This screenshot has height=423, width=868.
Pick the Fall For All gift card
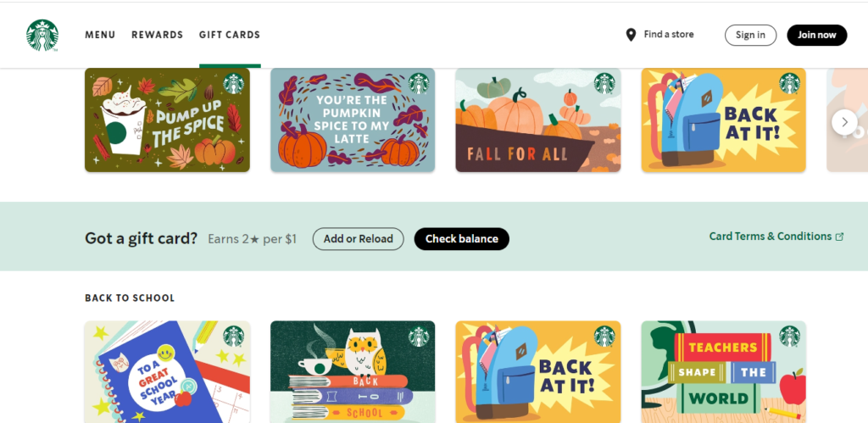pyautogui.click(x=538, y=120)
